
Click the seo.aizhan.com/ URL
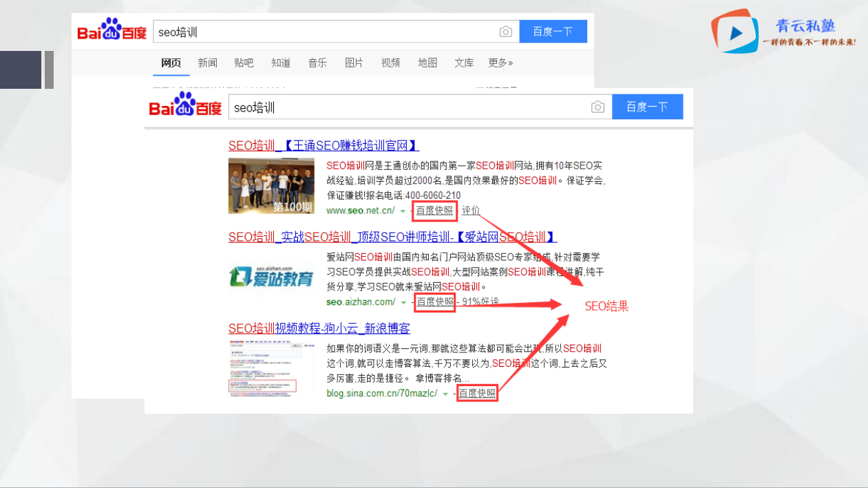coord(361,302)
